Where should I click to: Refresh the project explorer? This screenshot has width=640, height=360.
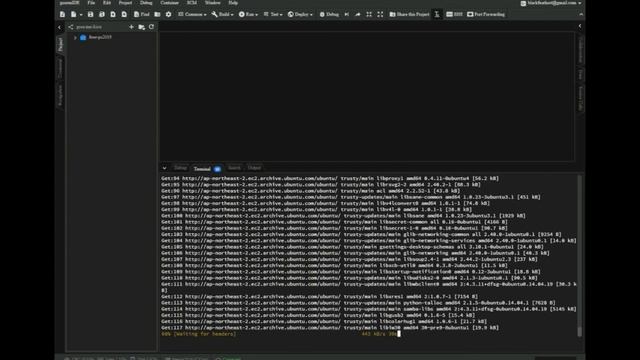(151, 27)
